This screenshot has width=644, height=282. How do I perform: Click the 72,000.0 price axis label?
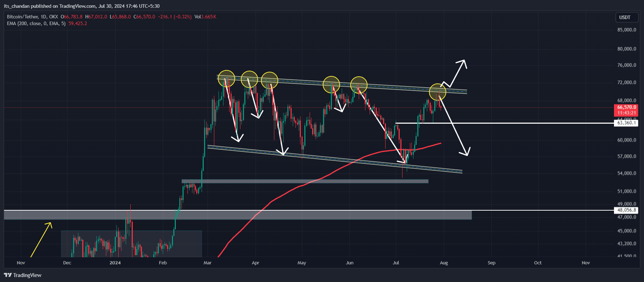[x=627, y=82]
